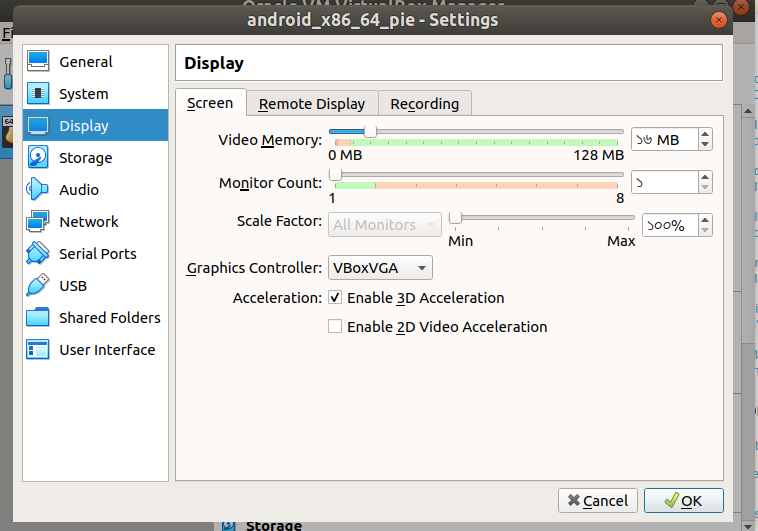Screen dimensions: 758x531
Task: Decrease Video Memory with down arrow
Action: [x=705, y=145]
